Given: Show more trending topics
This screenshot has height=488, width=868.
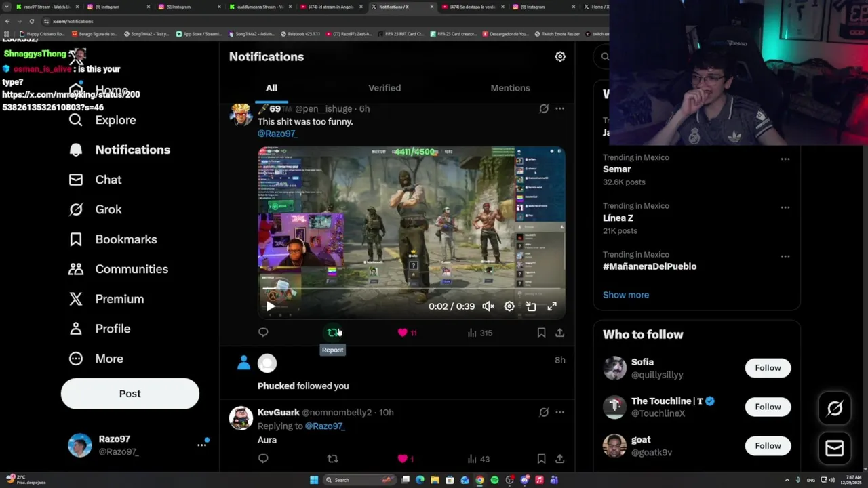Looking at the screenshot, I should pyautogui.click(x=626, y=295).
